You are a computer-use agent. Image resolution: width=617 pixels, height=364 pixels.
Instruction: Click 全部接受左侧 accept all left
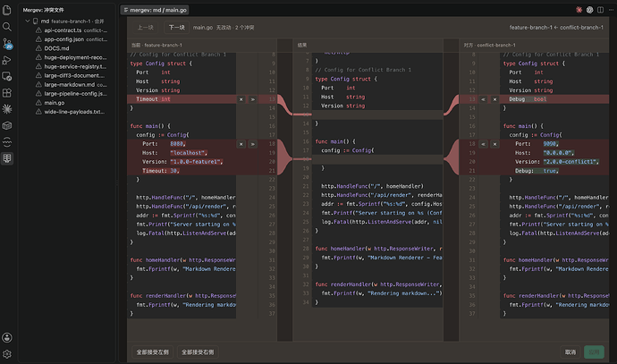[152, 352]
